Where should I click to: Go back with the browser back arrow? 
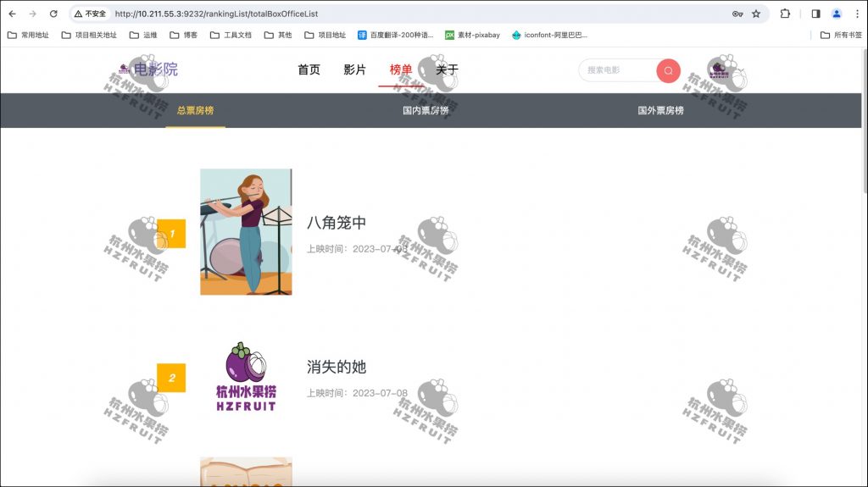tap(12, 14)
